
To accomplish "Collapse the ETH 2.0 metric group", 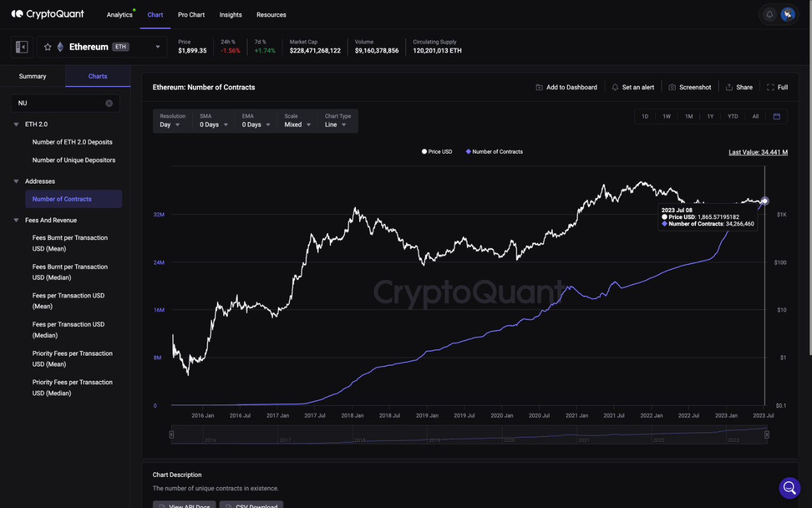I will (x=17, y=124).
